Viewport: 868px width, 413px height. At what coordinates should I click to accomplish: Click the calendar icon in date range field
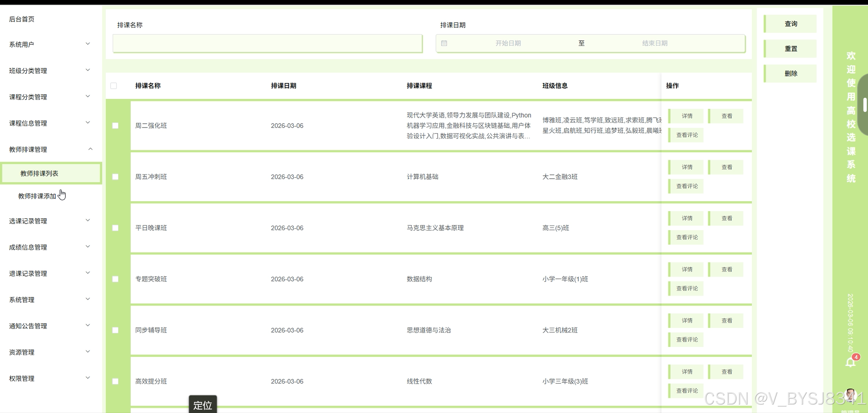(444, 43)
